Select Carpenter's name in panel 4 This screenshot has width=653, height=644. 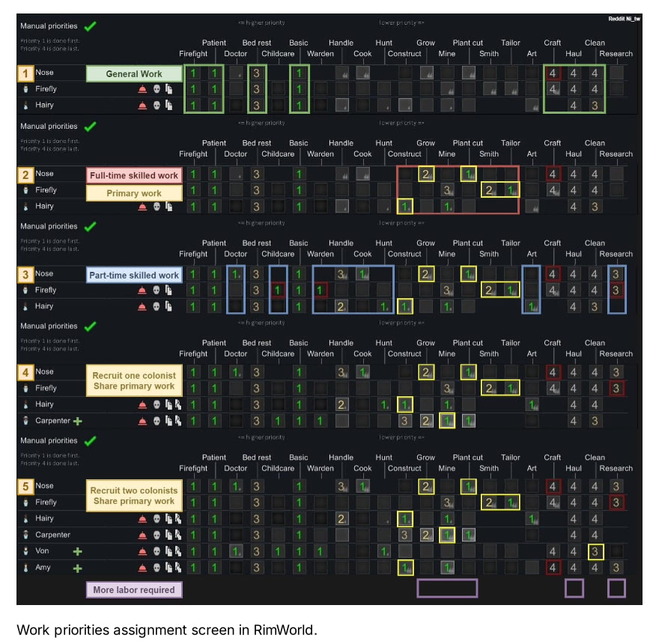52,421
